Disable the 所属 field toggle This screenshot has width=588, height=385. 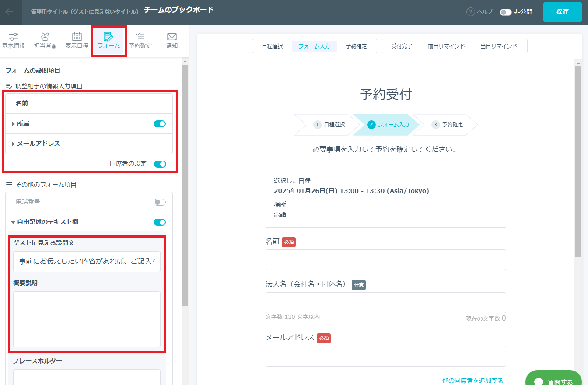point(160,124)
